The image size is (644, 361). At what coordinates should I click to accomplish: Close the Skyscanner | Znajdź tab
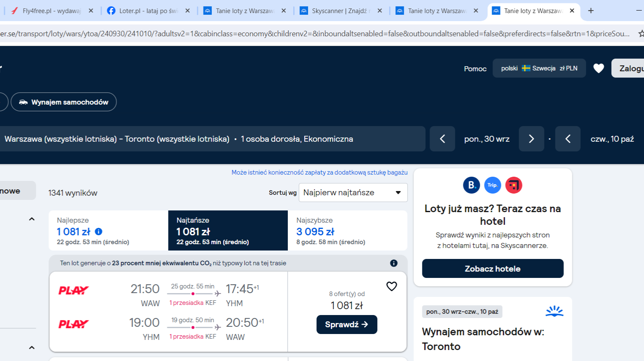tap(380, 11)
